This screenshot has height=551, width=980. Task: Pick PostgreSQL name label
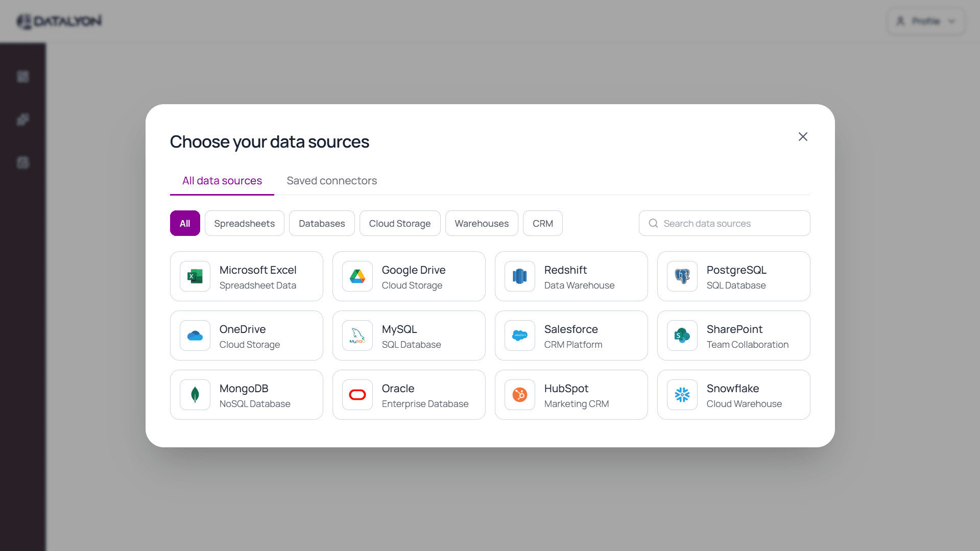pyautogui.click(x=736, y=270)
